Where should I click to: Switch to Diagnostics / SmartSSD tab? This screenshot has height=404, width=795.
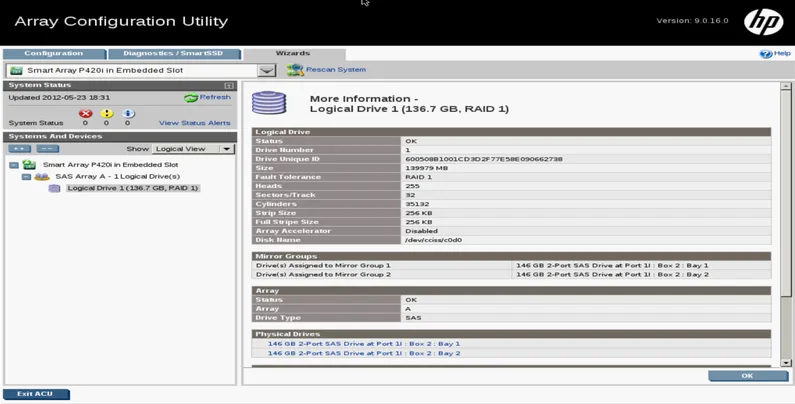(x=173, y=54)
